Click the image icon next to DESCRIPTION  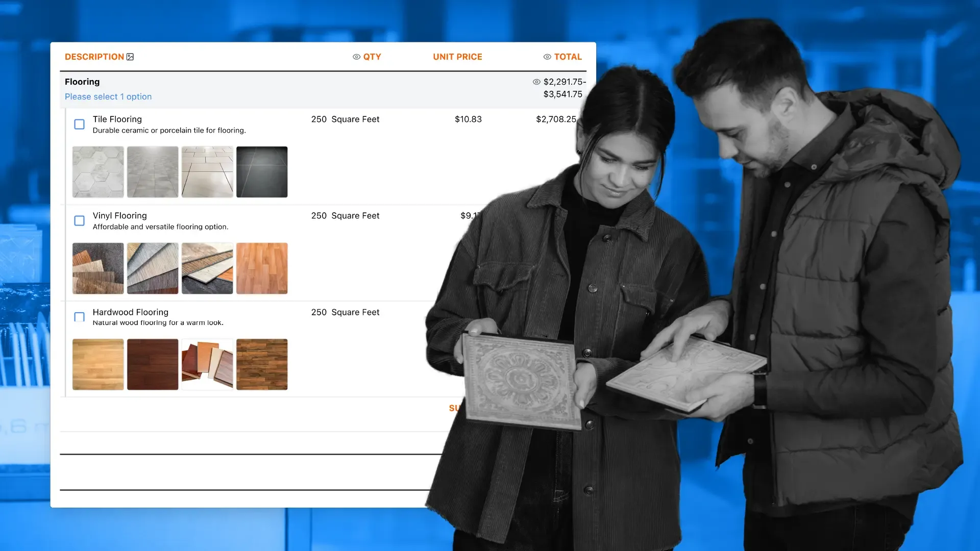(x=130, y=57)
